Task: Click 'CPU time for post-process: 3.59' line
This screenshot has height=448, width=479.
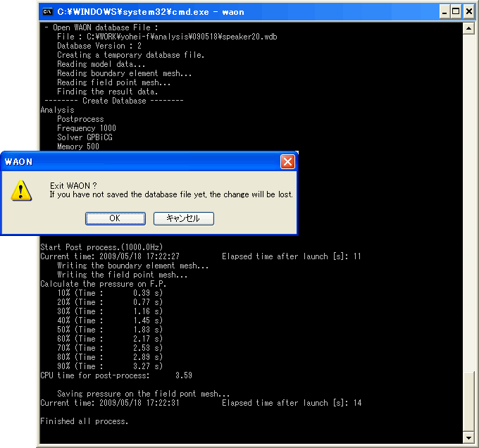Action: [116, 375]
